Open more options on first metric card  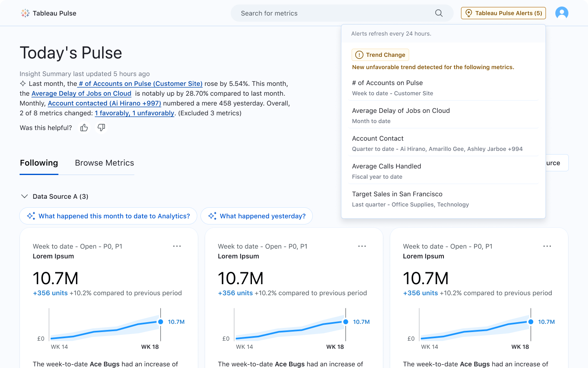[177, 246]
